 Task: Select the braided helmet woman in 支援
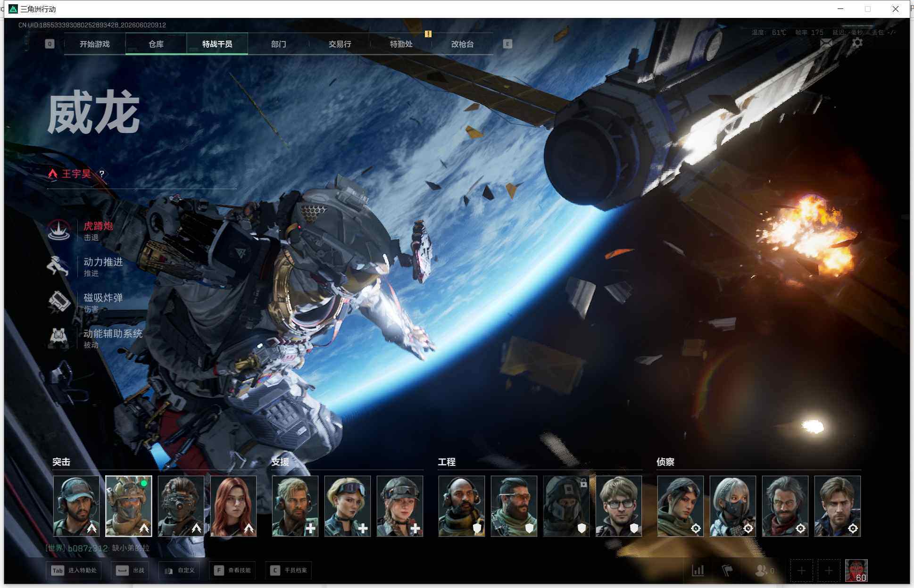400,506
